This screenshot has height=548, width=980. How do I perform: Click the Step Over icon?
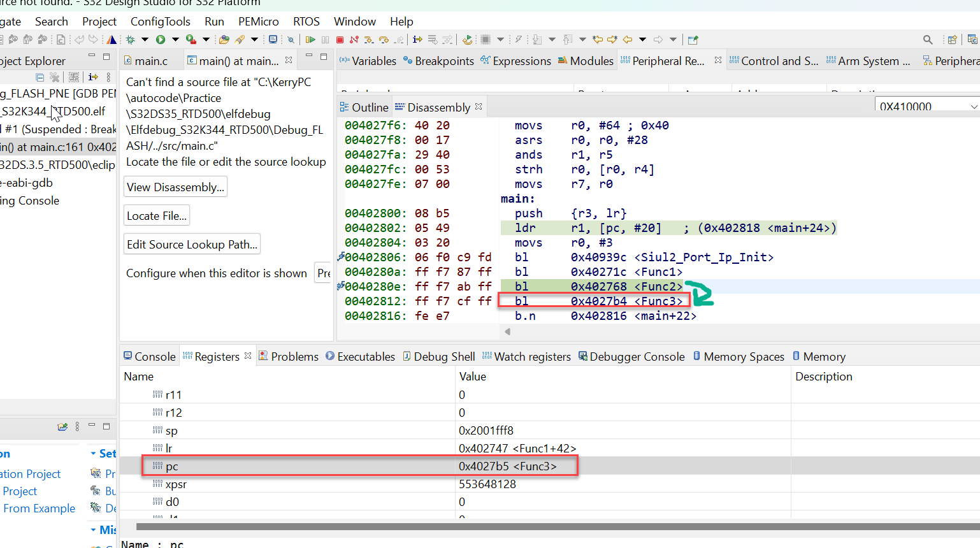pyautogui.click(x=383, y=39)
